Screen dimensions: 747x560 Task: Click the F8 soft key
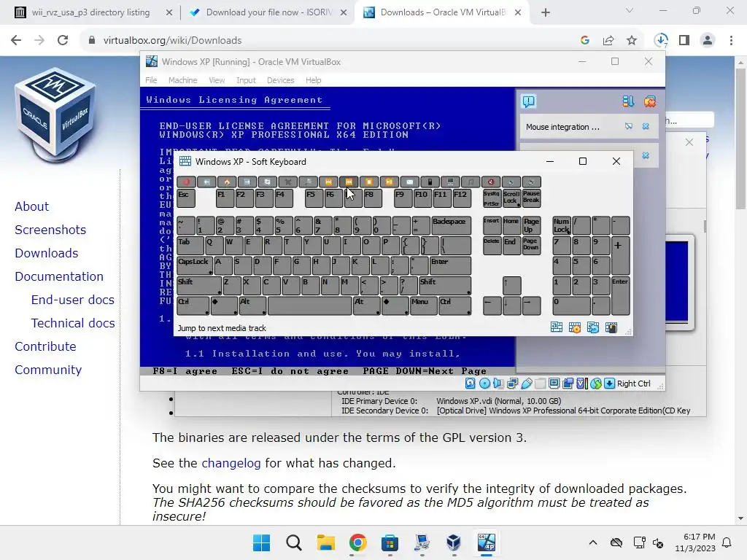pos(373,198)
